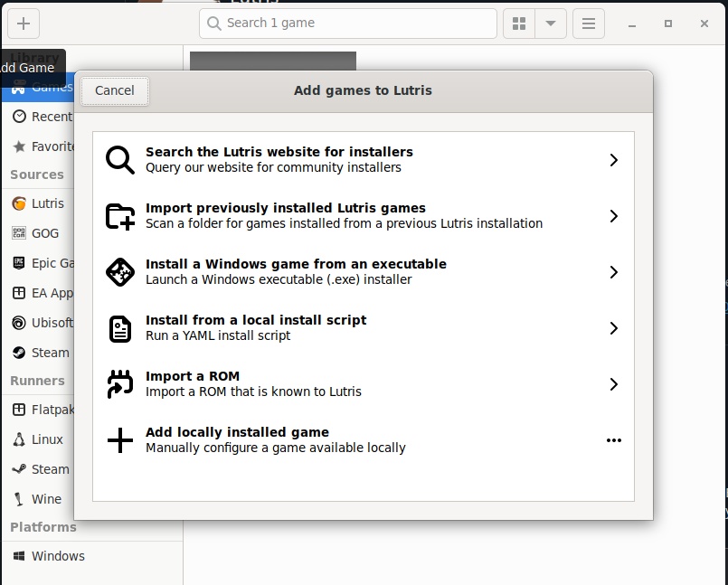
Task: Click the Ubisoft swirl icon
Action: [x=19, y=323]
